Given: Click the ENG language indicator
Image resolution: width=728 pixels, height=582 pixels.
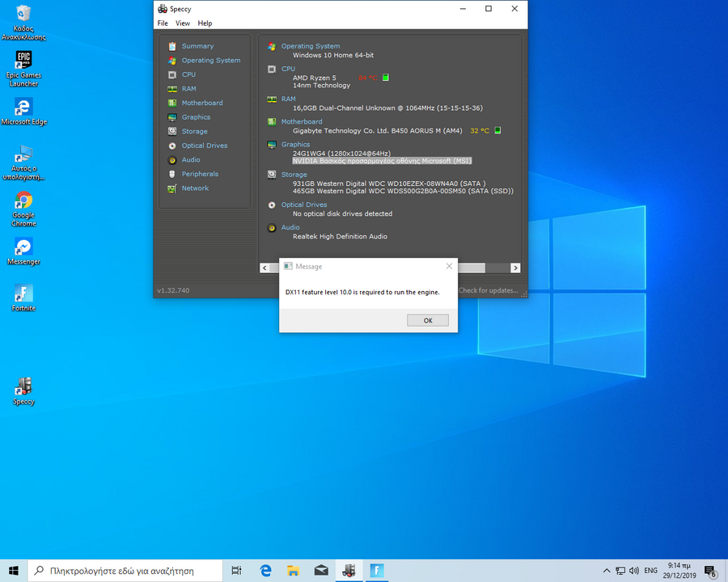Looking at the screenshot, I should pyautogui.click(x=651, y=571).
